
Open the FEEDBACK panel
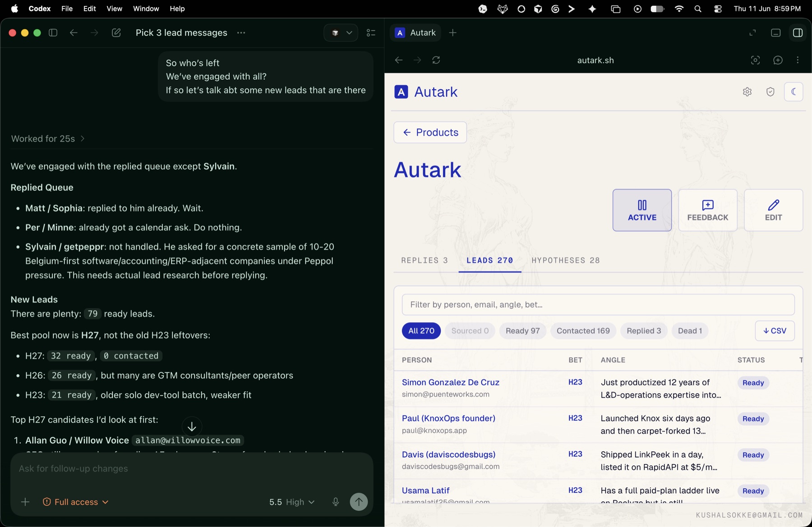coord(708,210)
